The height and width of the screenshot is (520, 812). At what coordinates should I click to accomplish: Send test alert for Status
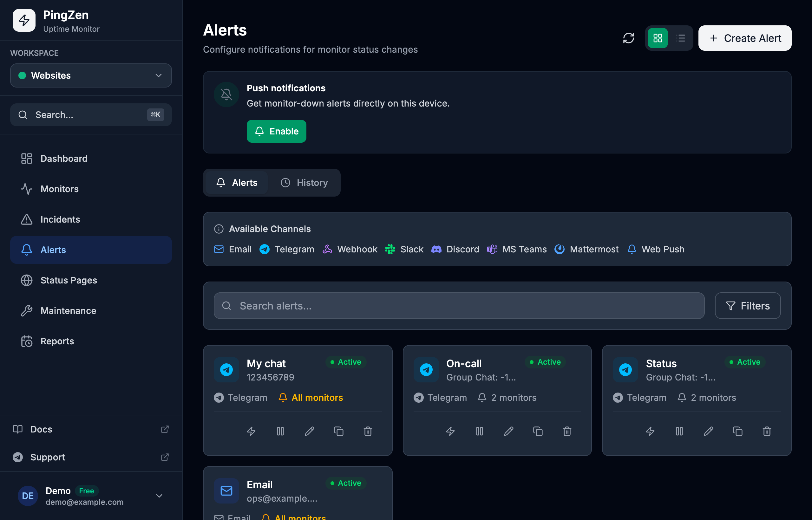pyautogui.click(x=650, y=431)
